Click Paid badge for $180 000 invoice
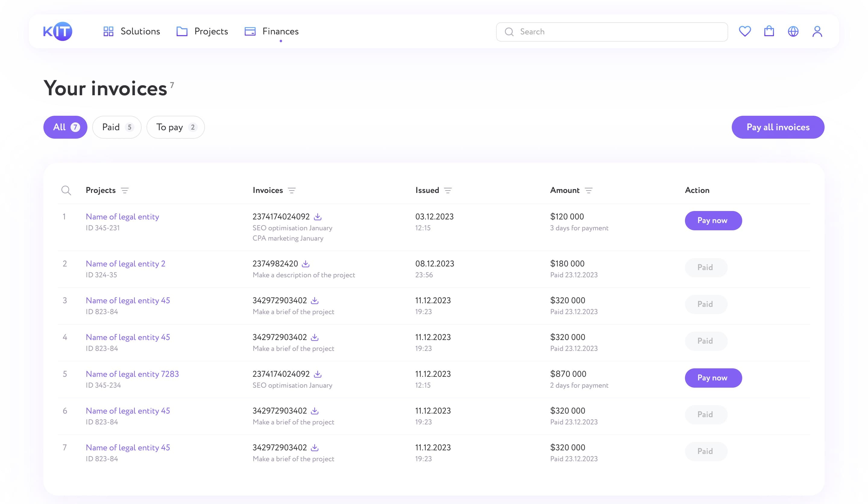 706,267
